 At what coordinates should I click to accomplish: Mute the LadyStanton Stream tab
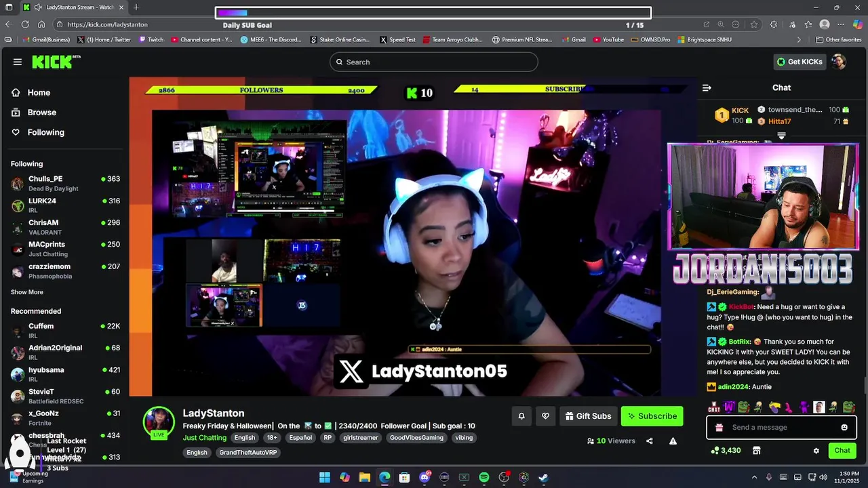click(38, 7)
